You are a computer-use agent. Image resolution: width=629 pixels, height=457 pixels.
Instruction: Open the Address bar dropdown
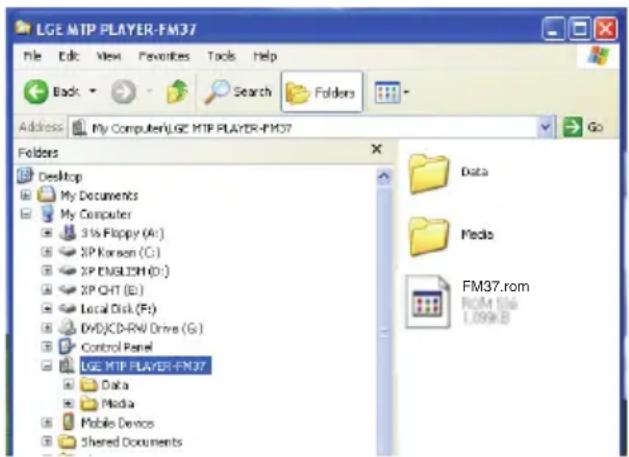[x=546, y=127]
